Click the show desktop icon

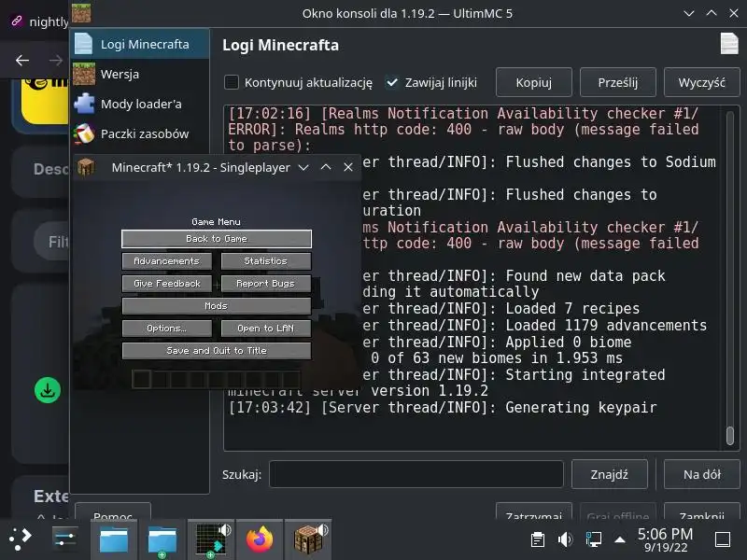click(723, 539)
